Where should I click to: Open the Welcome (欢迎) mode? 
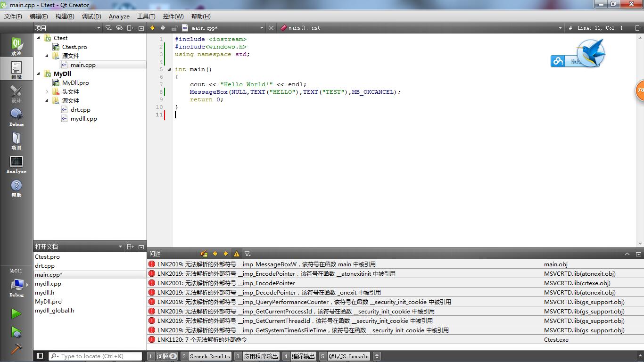[17, 46]
